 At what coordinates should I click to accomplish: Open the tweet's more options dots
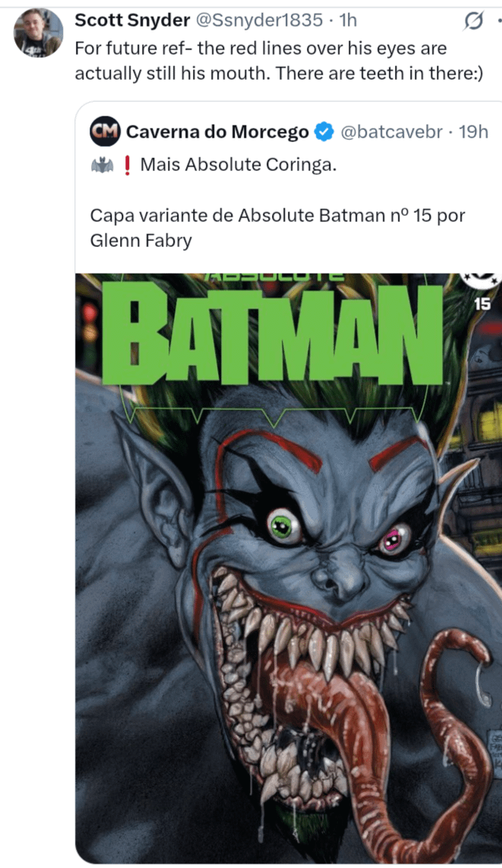pyautogui.click(x=499, y=21)
